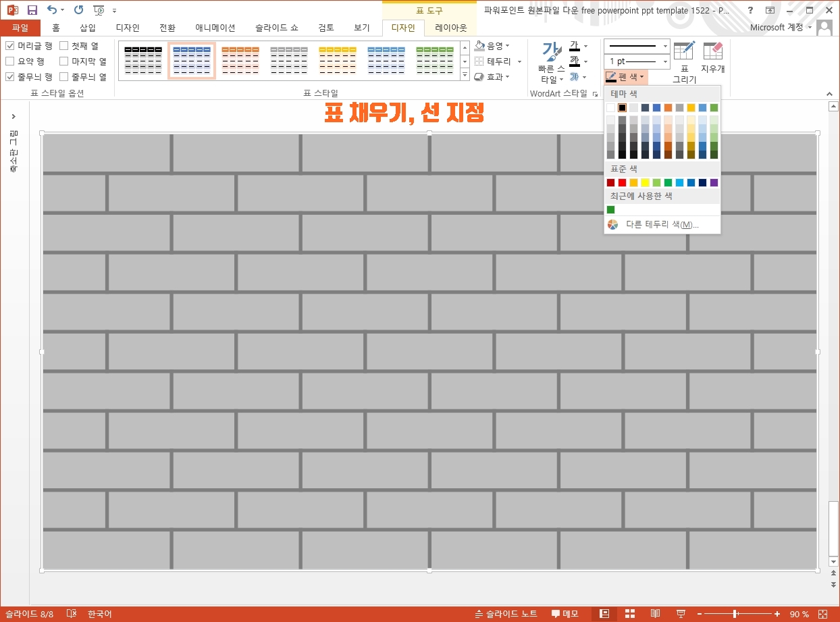Click the vertical scrollbar thumb

833,529
